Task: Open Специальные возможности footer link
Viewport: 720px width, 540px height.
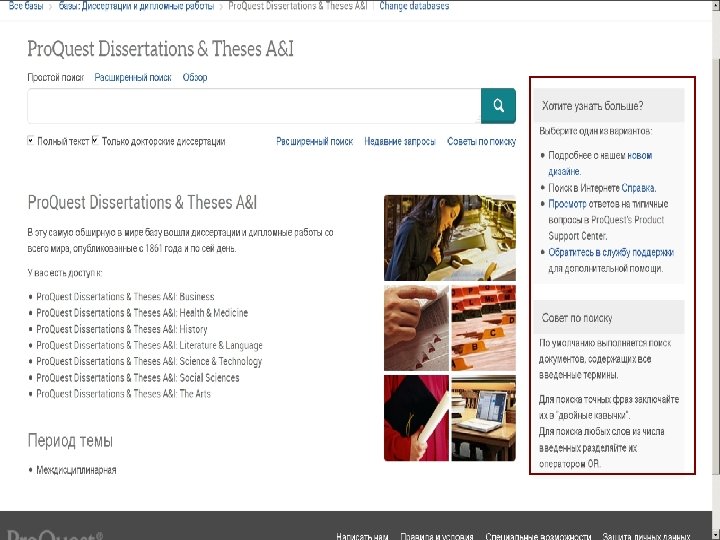Action: tap(538, 536)
